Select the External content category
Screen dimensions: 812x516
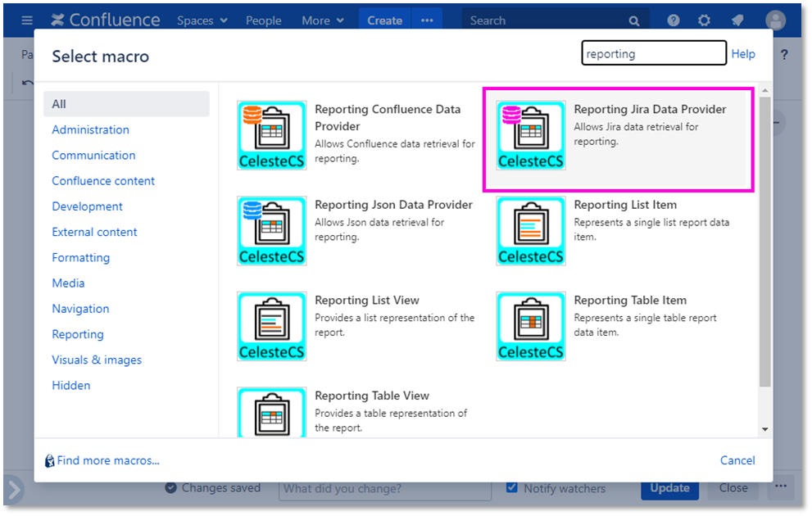click(x=94, y=232)
